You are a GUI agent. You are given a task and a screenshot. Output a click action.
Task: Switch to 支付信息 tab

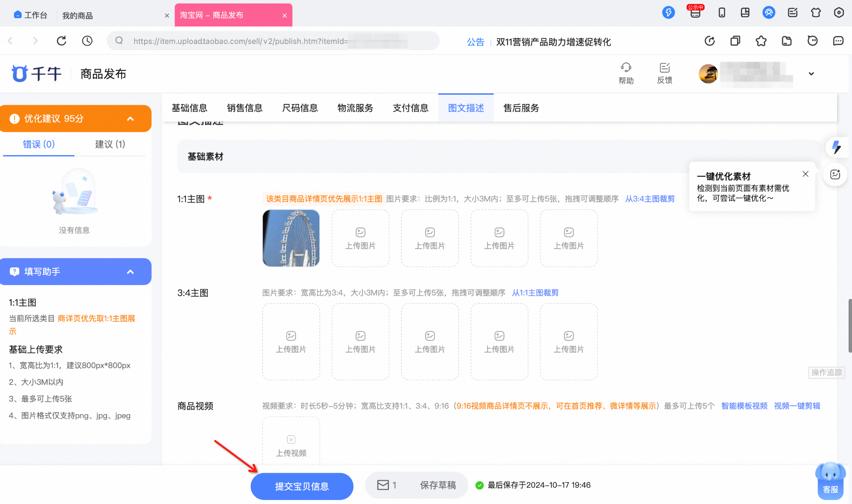pos(411,108)
